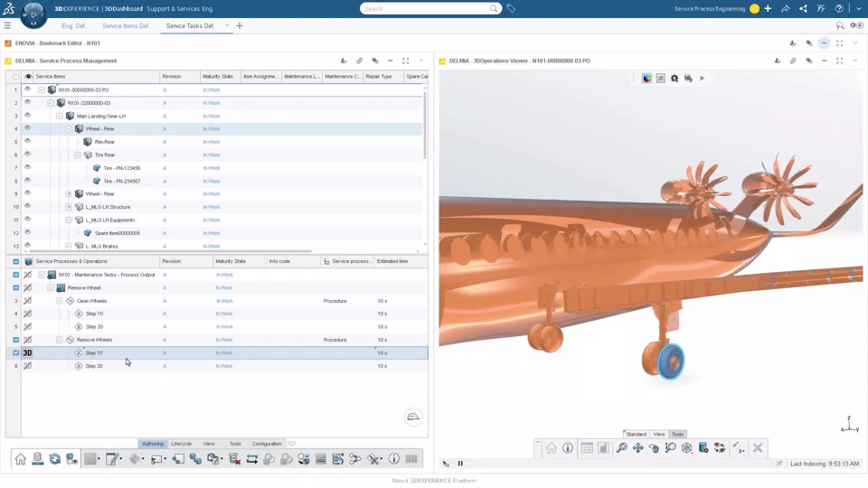Uncheck the checkbox on selected Step 10 row
The height and width of the screenshot is (488, 868).
coord(16,352)
